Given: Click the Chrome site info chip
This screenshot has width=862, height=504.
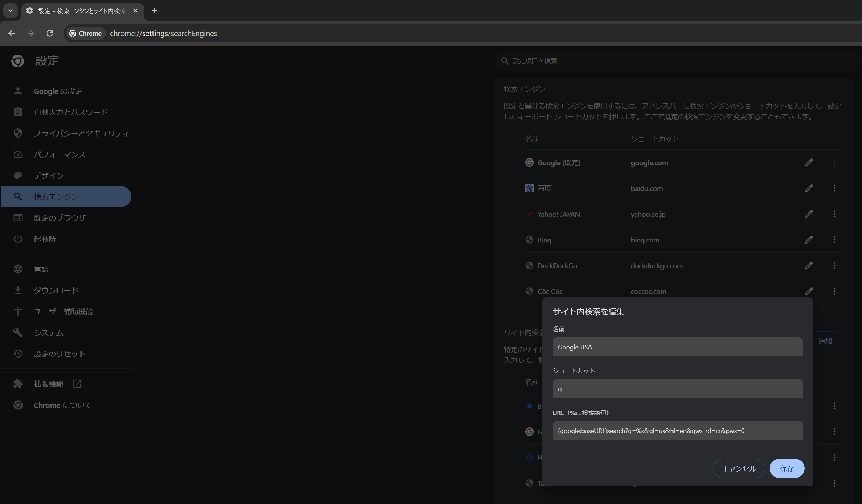Looking at the screenshot, I should click(x=86, y=33).
